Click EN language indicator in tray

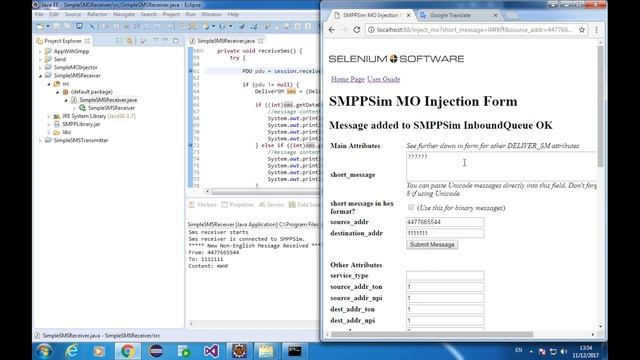pos(518,350)
